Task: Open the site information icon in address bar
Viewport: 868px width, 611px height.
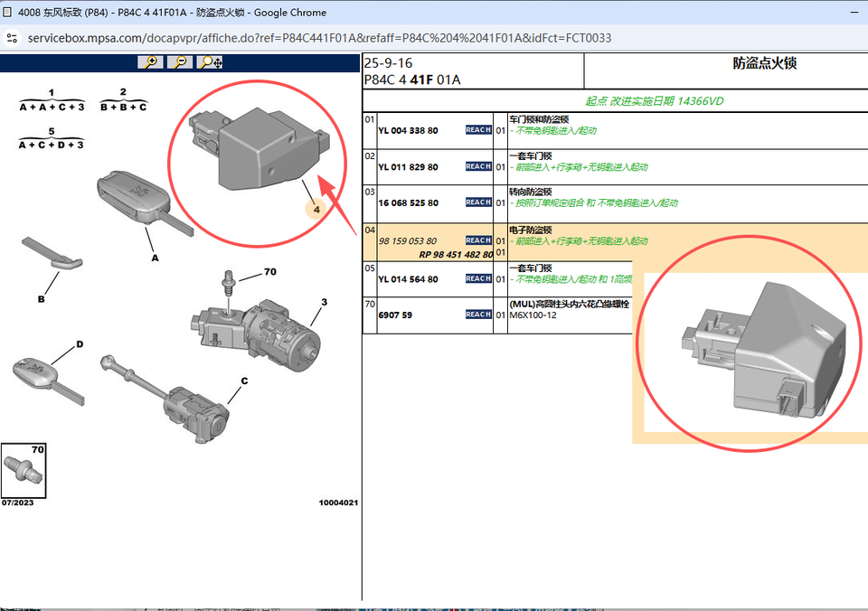Action: (13, 38)
